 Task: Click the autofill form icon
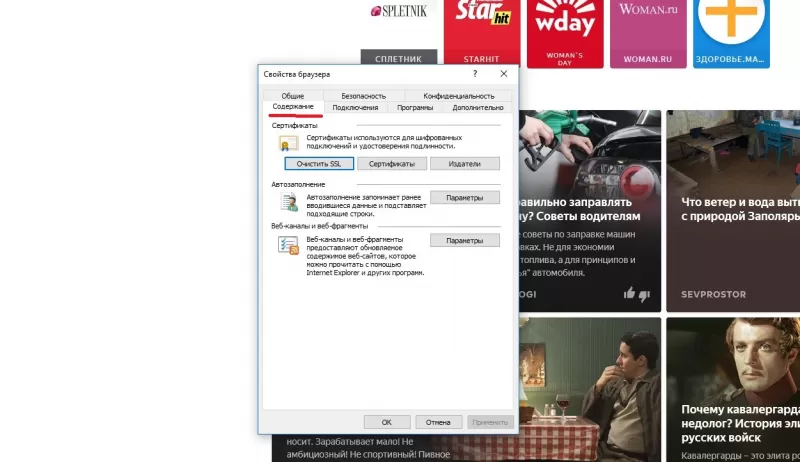coord(289,202)
